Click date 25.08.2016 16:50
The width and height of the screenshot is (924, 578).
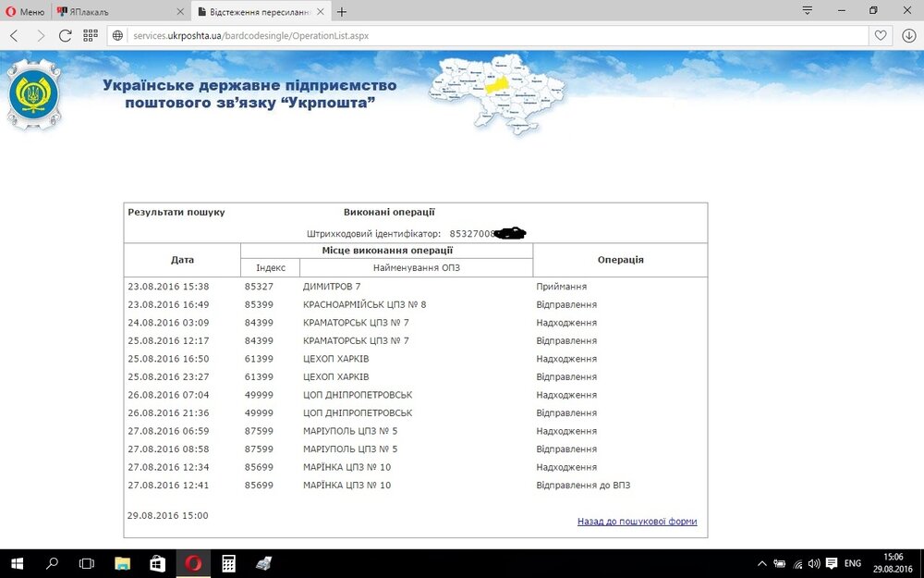coord(168,359)
